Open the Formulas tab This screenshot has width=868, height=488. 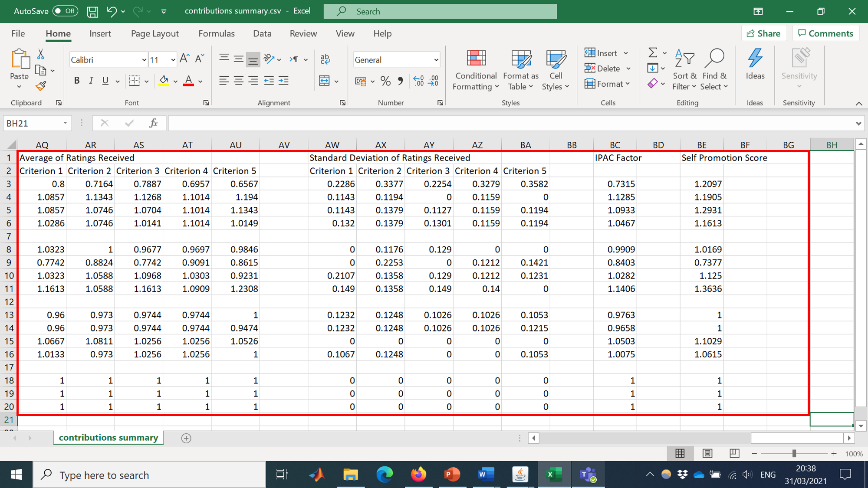pos(216,33)
